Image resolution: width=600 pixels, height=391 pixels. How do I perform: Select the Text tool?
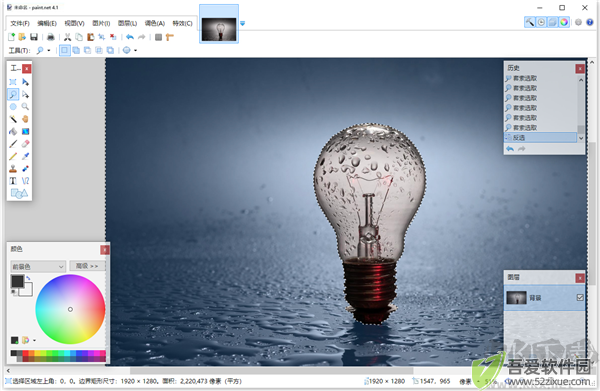click(x=13, y=181)
